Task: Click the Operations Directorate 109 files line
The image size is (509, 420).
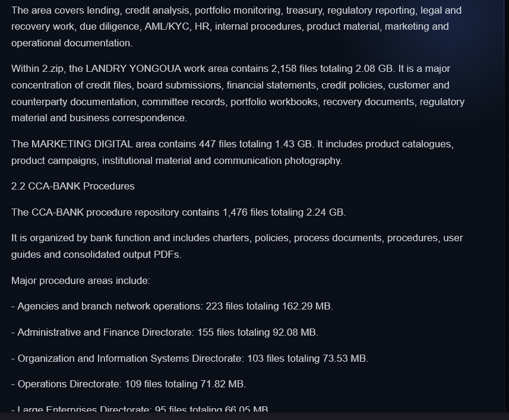Action: (128, 384)
